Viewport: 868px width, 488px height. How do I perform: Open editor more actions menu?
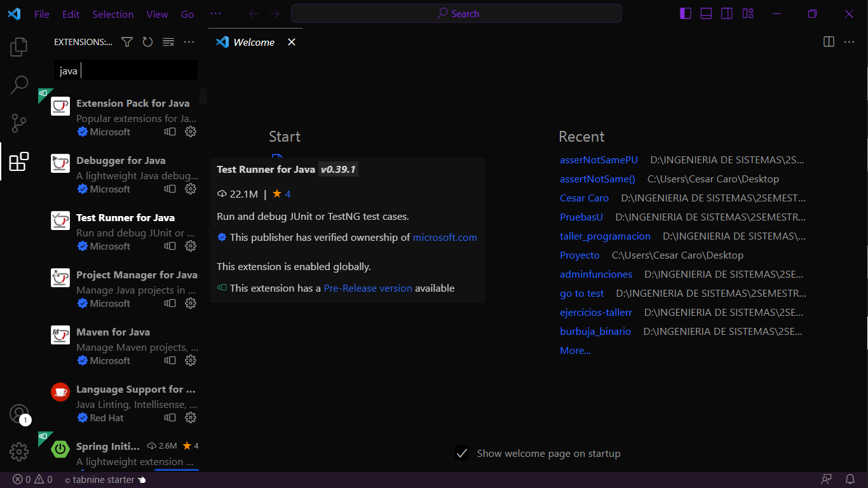coord(850,42)
